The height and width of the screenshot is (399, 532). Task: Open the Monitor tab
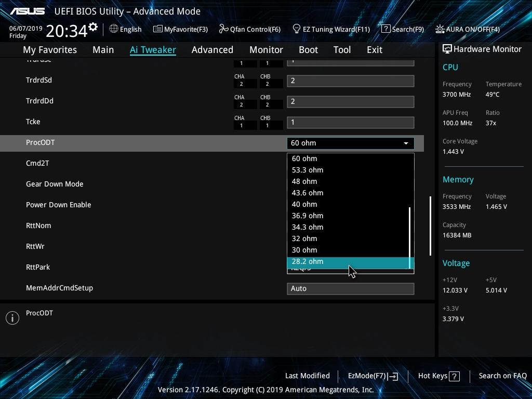coord(266,49)
